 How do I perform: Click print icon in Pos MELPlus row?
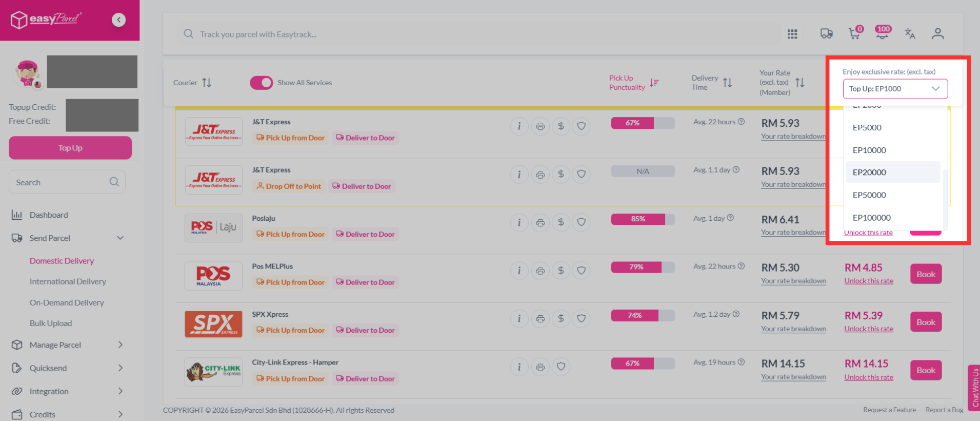pos(540,271)
